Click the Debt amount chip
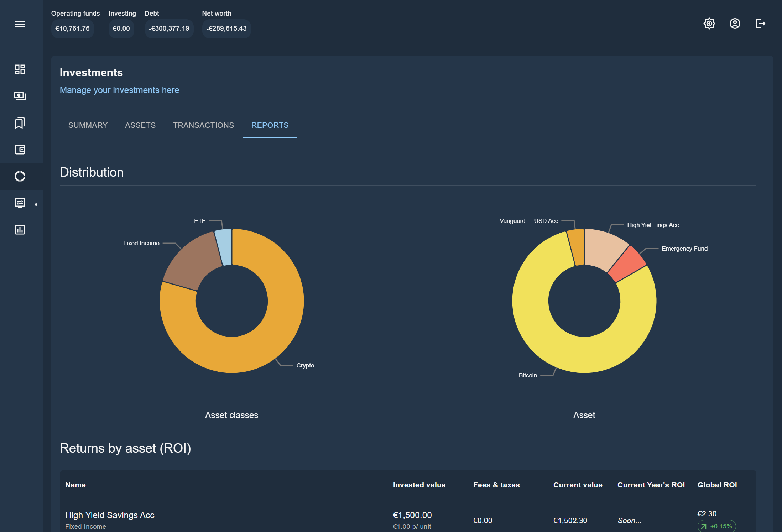 pos(169,28)
